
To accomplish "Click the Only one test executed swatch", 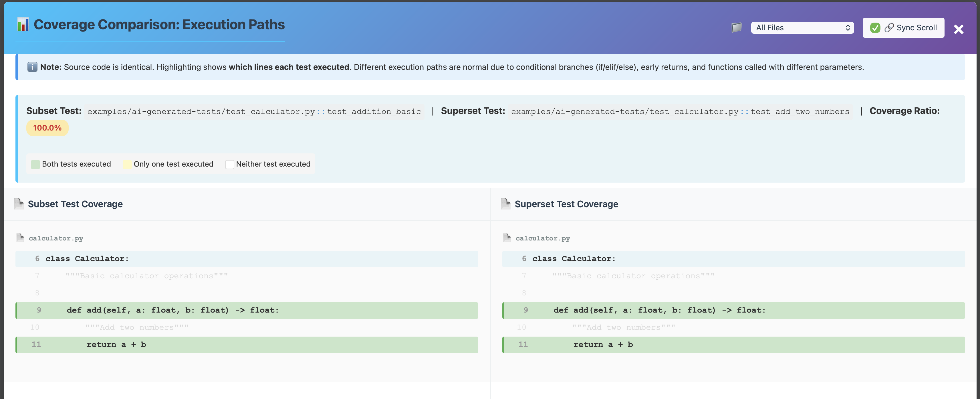I will coord(127,164).
